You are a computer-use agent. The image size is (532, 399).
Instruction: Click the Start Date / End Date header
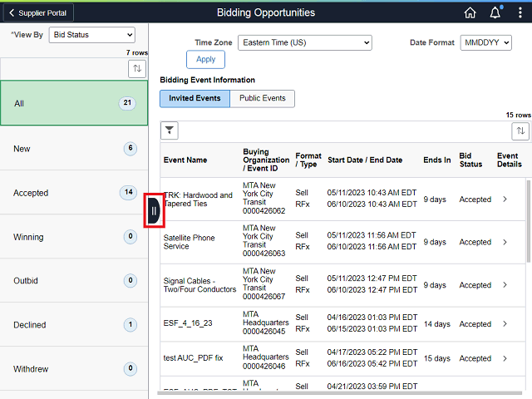click(365, 160)
